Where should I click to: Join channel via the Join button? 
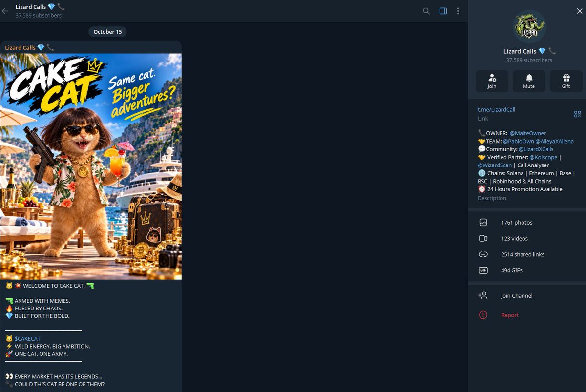tap(492, 81)
